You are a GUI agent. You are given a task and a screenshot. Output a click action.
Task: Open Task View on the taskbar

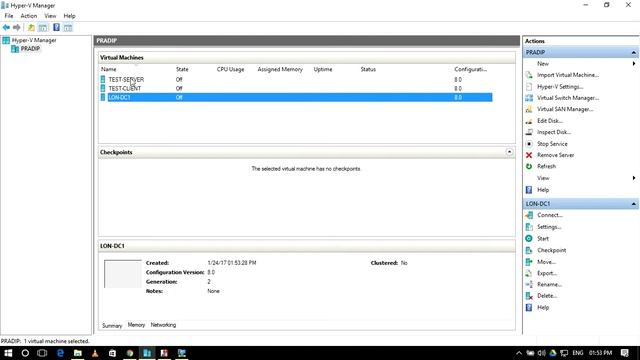click(x=42, y=353)
